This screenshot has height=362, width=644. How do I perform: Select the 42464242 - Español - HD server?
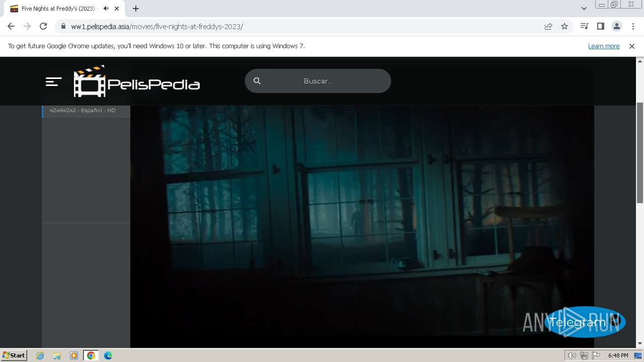(x=86, y=110)
